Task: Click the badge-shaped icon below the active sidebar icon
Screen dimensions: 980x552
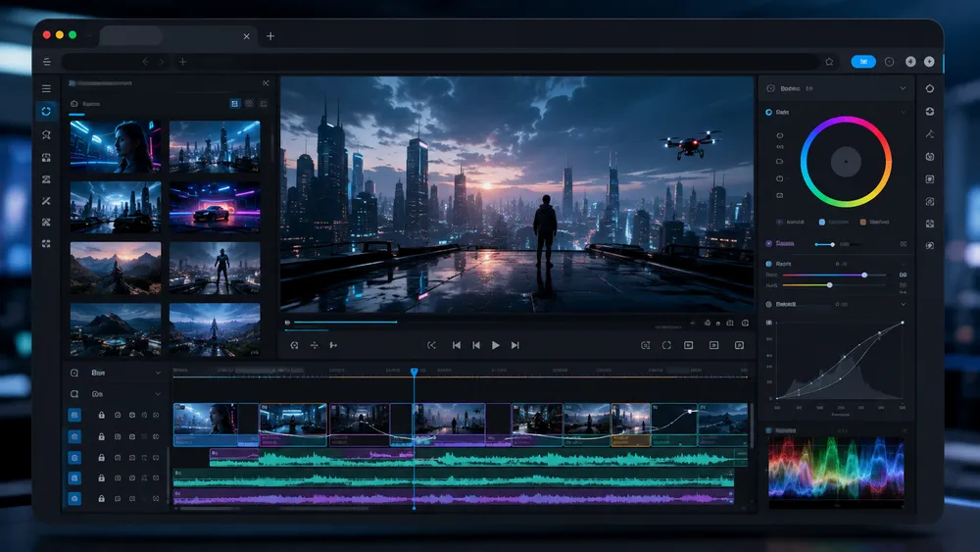Action: (46, 134)
